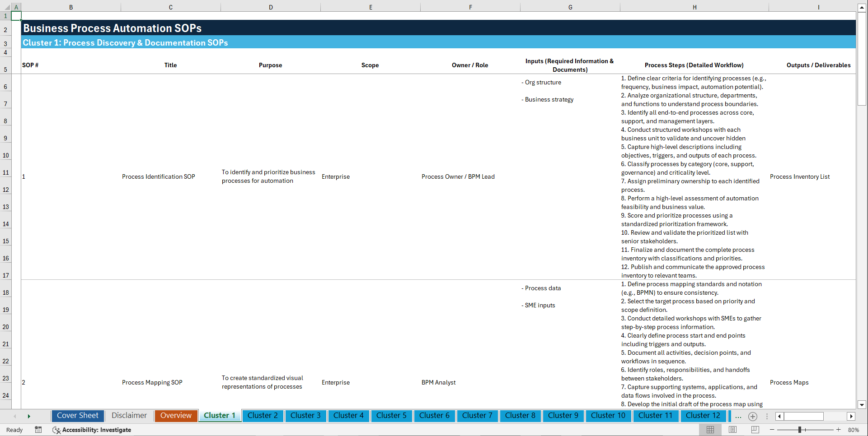
Task: Select column D header
Action: coord(271,7)
